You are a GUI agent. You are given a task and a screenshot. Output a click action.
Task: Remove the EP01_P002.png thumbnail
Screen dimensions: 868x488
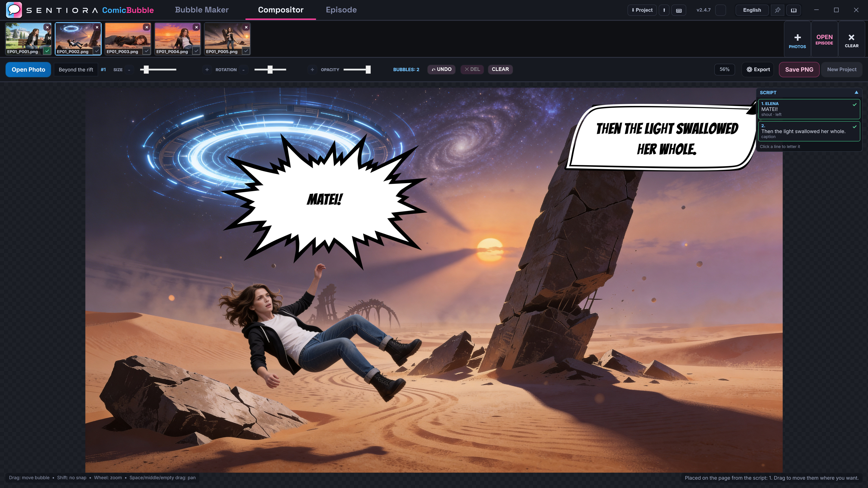[97, 27]
